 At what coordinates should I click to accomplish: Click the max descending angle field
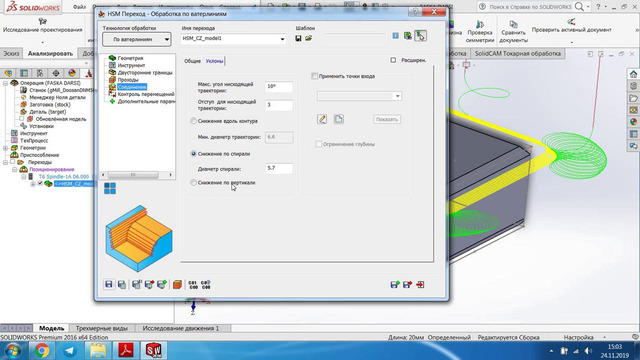click(279, 87)
